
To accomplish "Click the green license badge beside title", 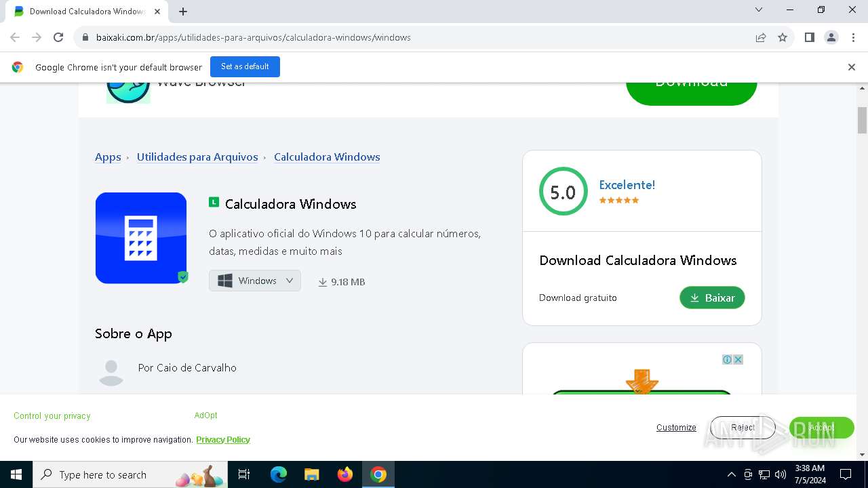I will (x=214, y=202).
